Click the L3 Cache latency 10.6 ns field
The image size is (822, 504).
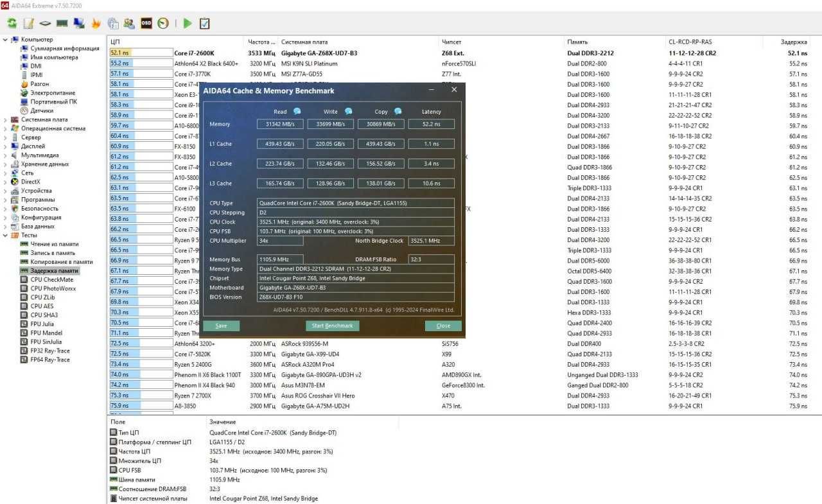coord(431,184)
